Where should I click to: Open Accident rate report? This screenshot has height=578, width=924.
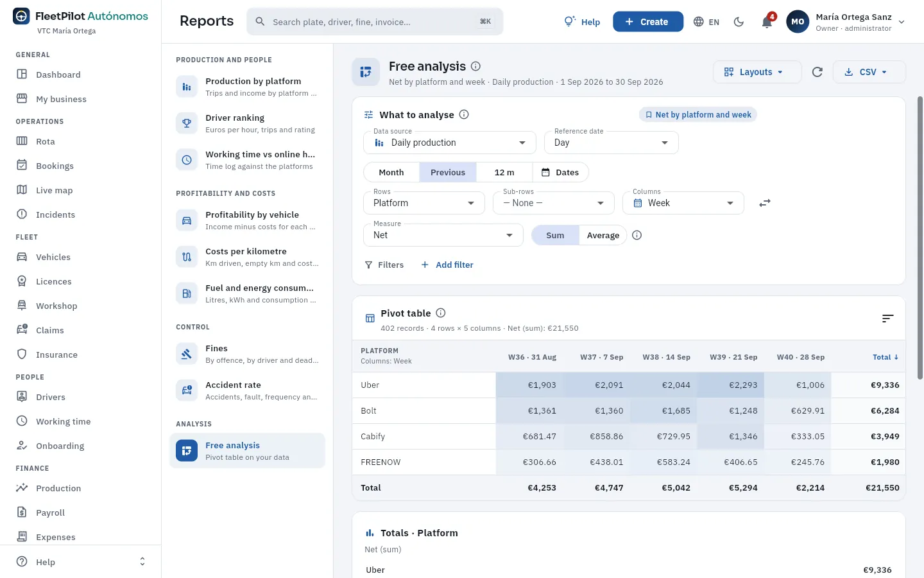[x=247, y=390]
